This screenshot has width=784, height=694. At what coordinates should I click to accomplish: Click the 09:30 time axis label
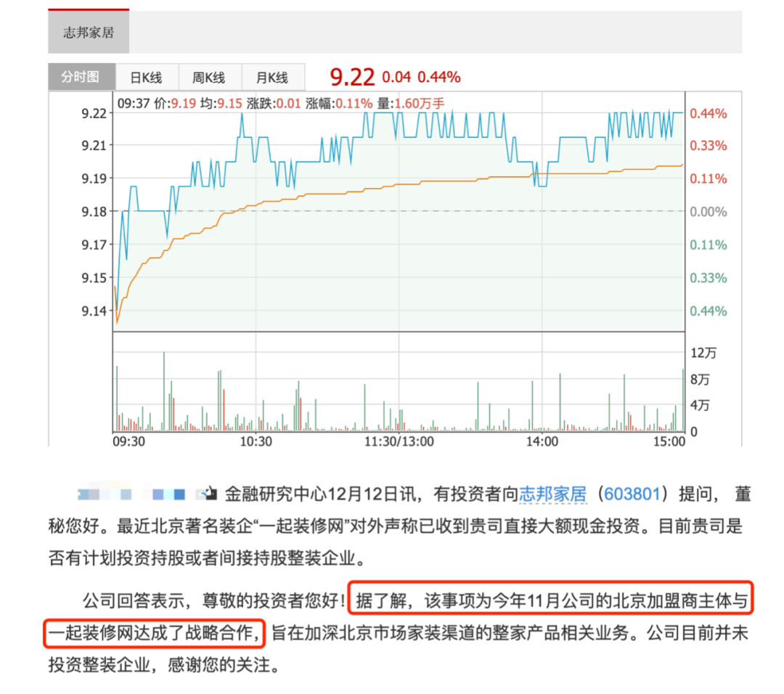(x=128, y=442)
